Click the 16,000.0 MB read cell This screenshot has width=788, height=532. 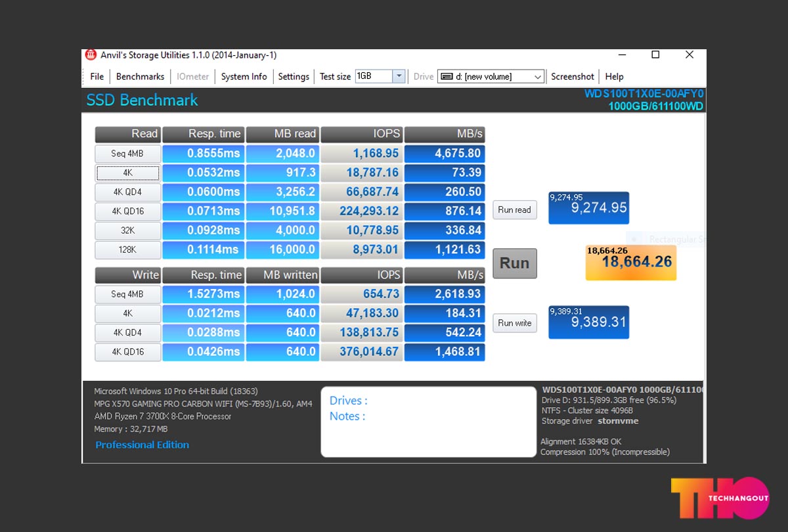tap(282, 250)
